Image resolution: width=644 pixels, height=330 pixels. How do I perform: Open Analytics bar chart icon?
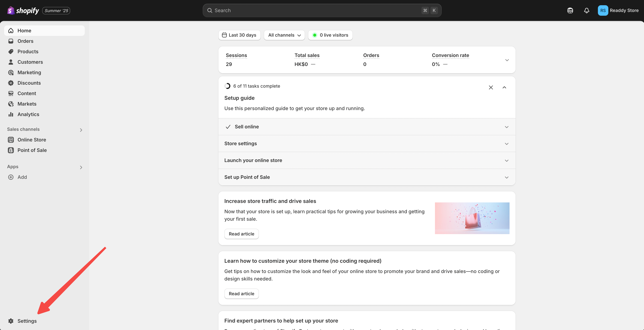(11, 114)
